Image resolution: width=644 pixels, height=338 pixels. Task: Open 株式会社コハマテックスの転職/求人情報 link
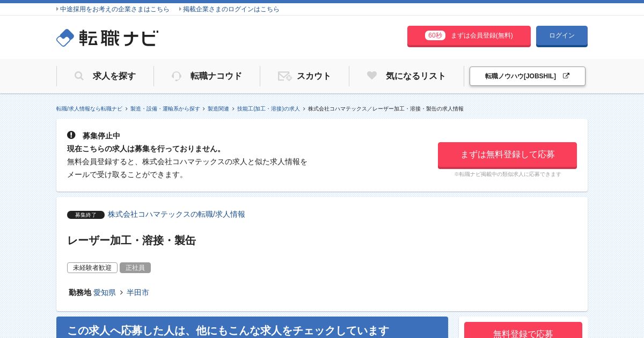pos(177,214)
